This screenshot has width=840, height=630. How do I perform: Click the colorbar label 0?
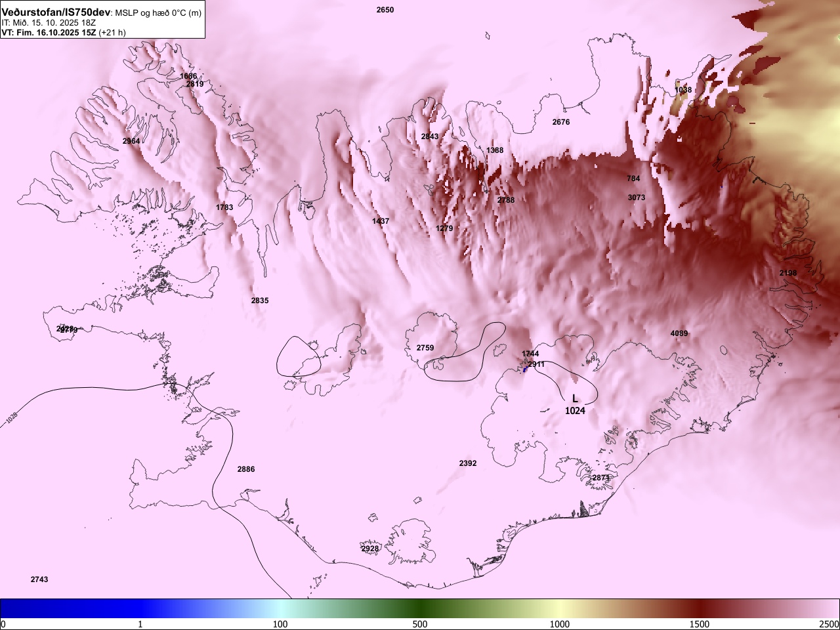[x=3, y=623]
